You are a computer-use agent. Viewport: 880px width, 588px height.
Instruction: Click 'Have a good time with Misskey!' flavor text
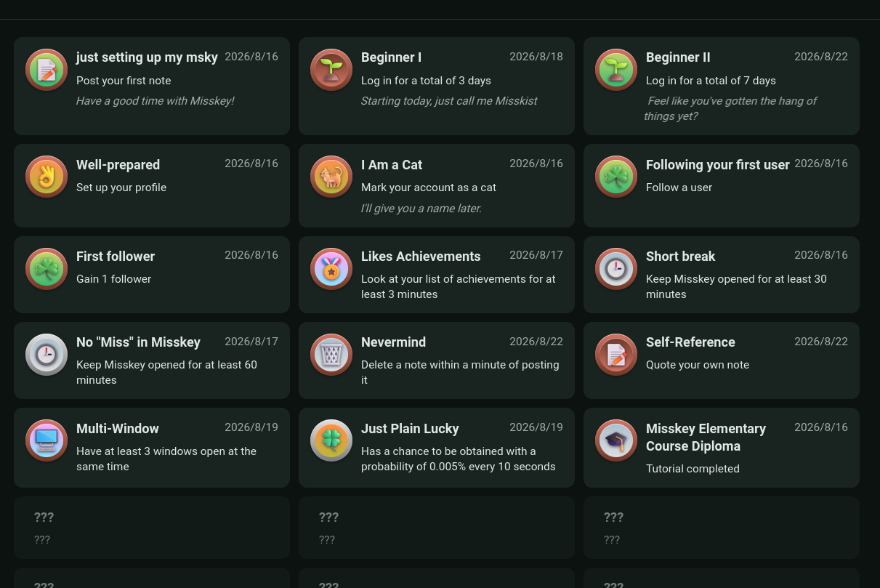tap(155, 101)
